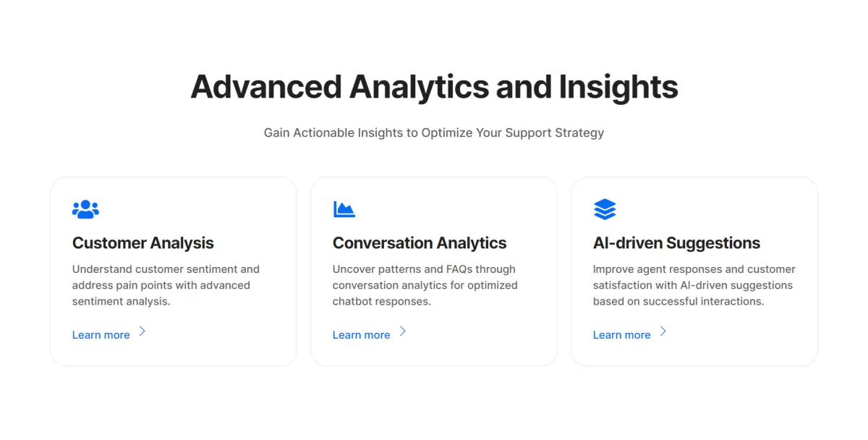Screen dimensions: 868x440
Task: Click the chevron arrow in Customer Analysis card
Action: point(142,331)
